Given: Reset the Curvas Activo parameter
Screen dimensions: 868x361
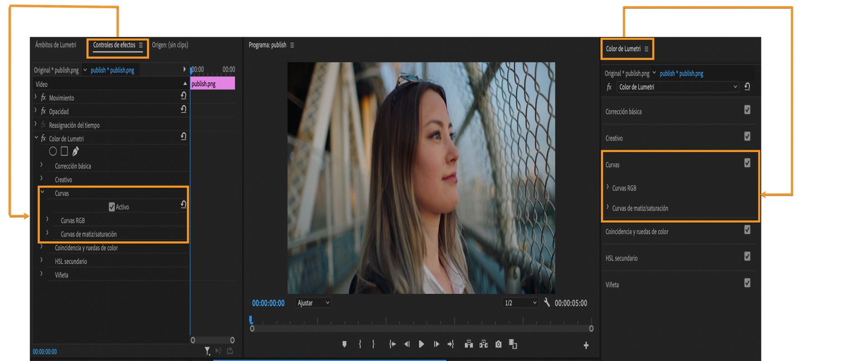Looking at the screenshot, I should (184, 204).
